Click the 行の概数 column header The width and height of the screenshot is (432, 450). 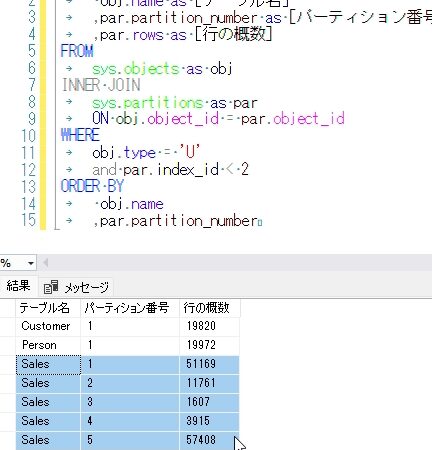210,308
